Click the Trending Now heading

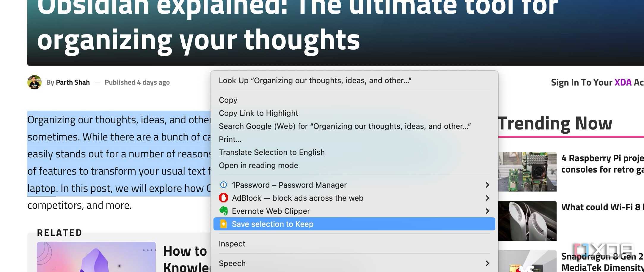coord(555,123)
